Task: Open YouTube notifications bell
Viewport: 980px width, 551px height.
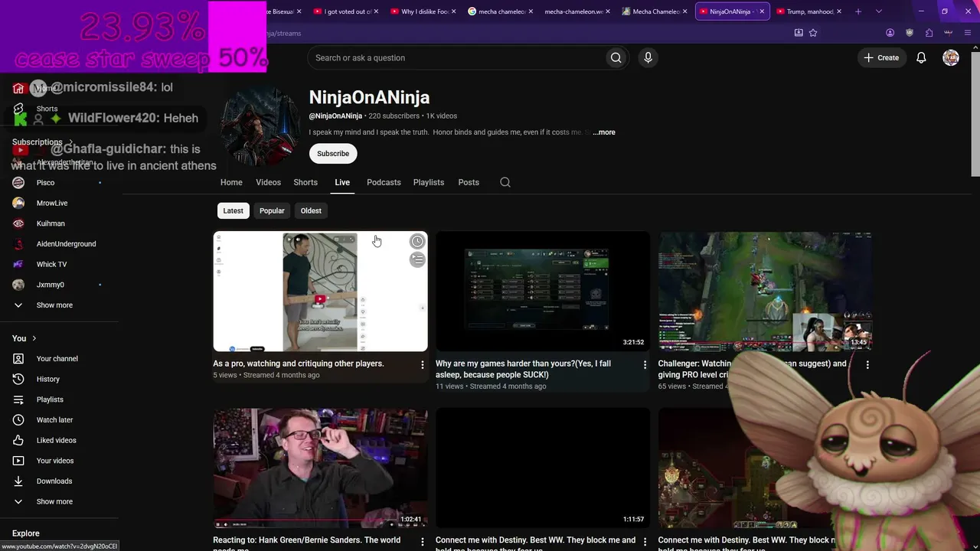Action: tap(921, 58)
